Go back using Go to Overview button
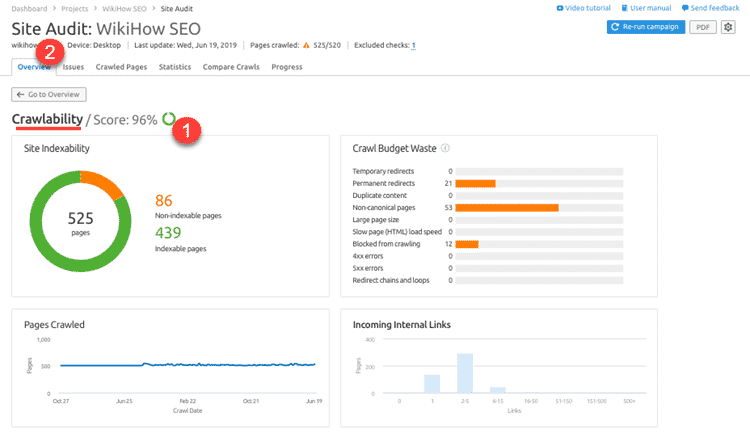Image resolution: width=750 pixels, height=433 pixels. point(49,94)
